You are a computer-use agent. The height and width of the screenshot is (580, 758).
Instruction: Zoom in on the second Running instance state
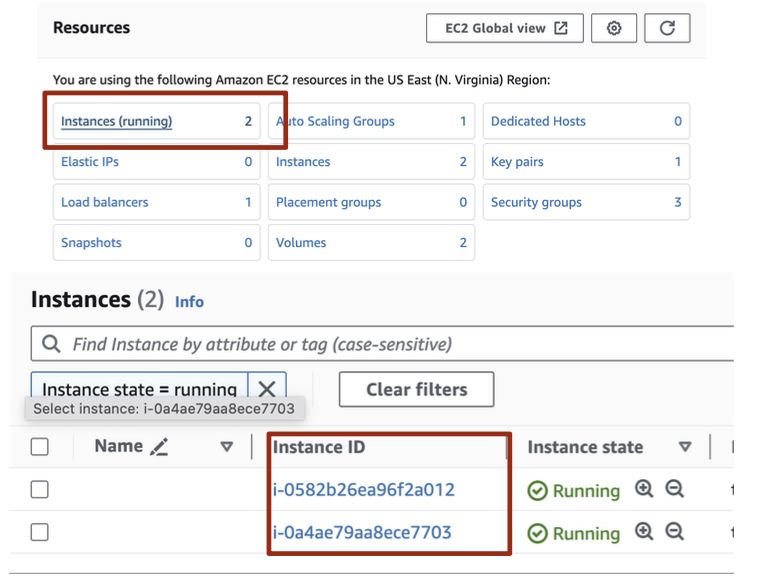(645, 532)
